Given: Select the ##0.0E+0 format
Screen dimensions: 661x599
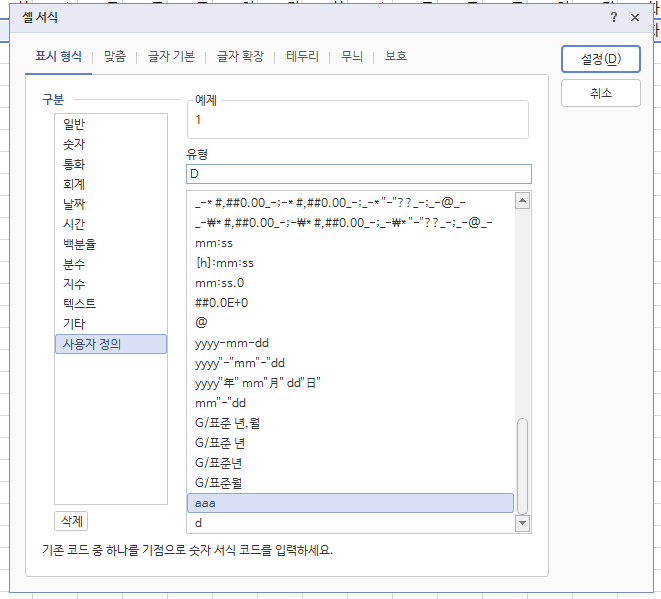Looking at the screenshot, I should tap(350, 303).
